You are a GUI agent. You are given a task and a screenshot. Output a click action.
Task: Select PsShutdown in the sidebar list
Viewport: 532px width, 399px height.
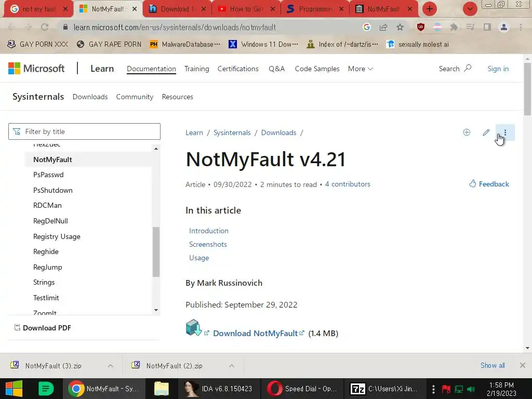(x=53, y=190)
